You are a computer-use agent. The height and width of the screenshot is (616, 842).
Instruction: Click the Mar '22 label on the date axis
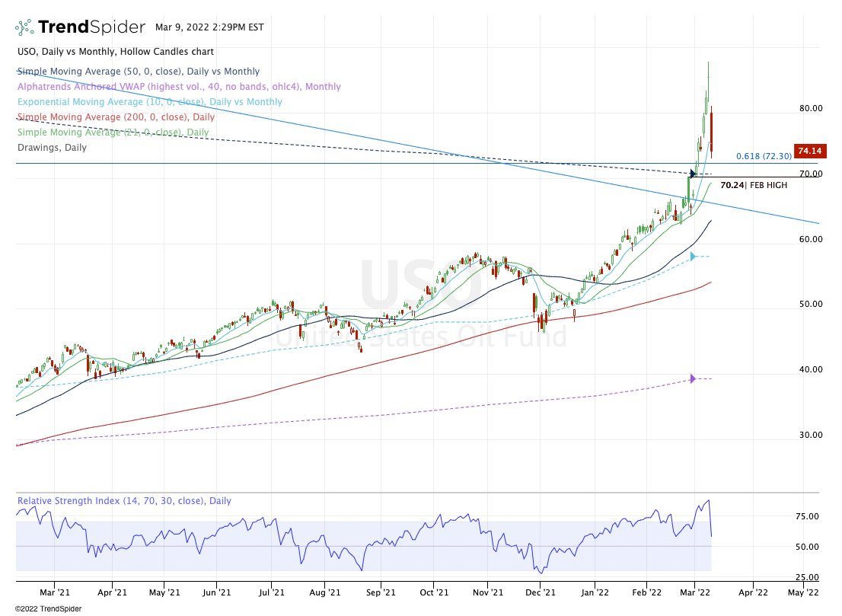click(x=695, y=591)
